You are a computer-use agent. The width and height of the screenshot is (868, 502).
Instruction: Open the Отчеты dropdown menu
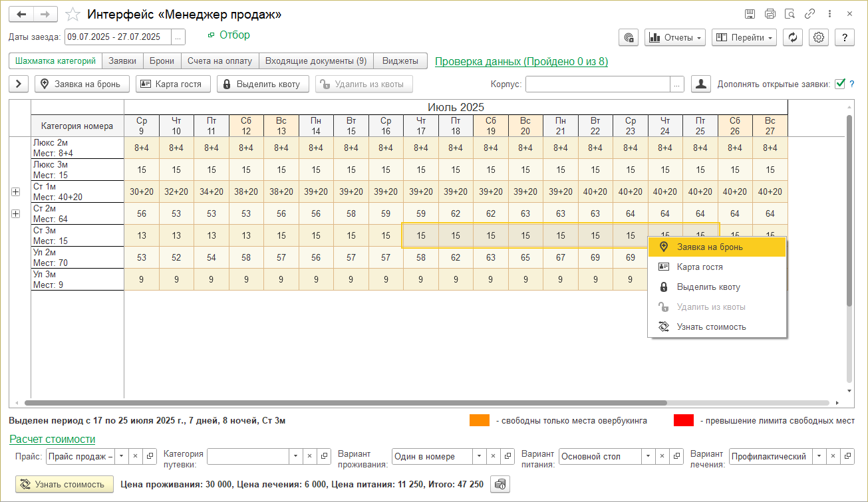point(675,38)
